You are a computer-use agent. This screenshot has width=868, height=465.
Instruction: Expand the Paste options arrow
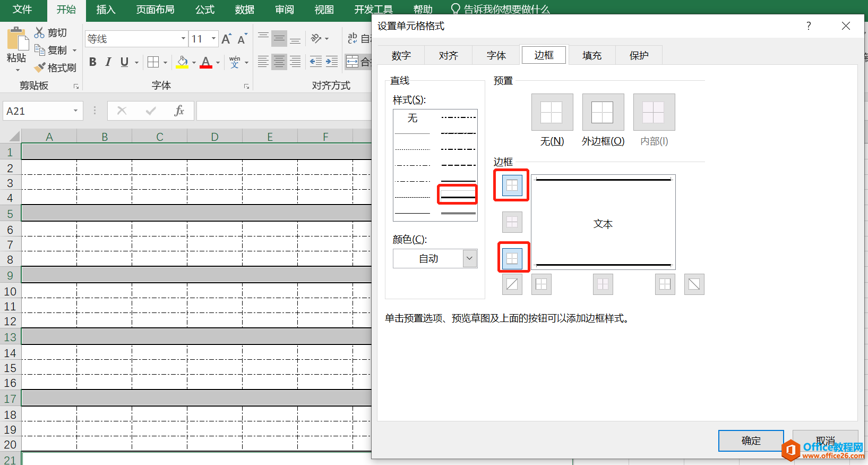coord(17,70)
